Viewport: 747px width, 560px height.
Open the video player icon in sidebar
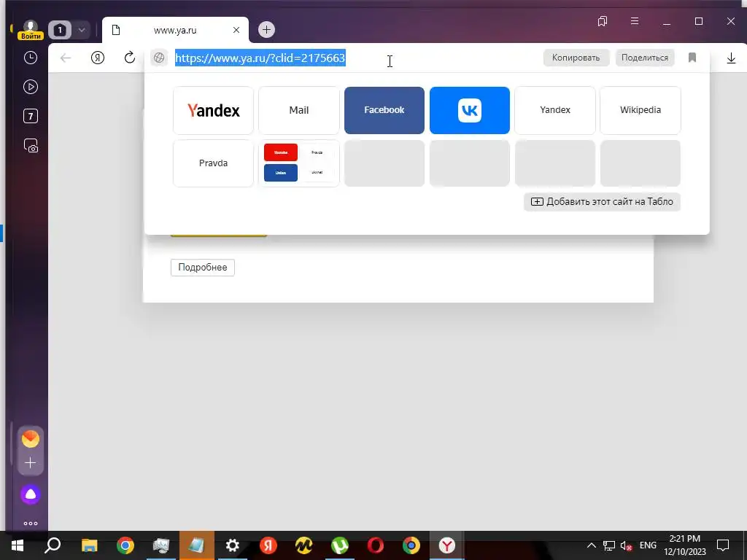[31, 87]
